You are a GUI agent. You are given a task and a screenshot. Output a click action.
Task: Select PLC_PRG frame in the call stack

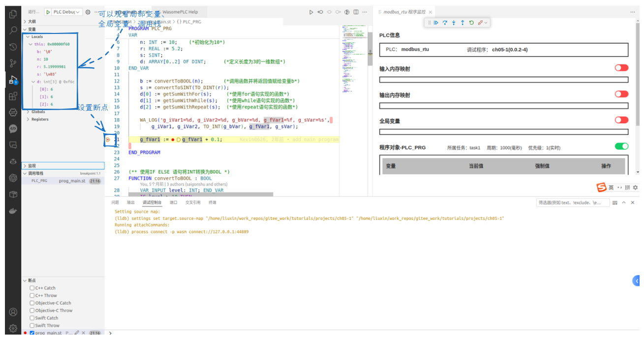tap(39, 181)
